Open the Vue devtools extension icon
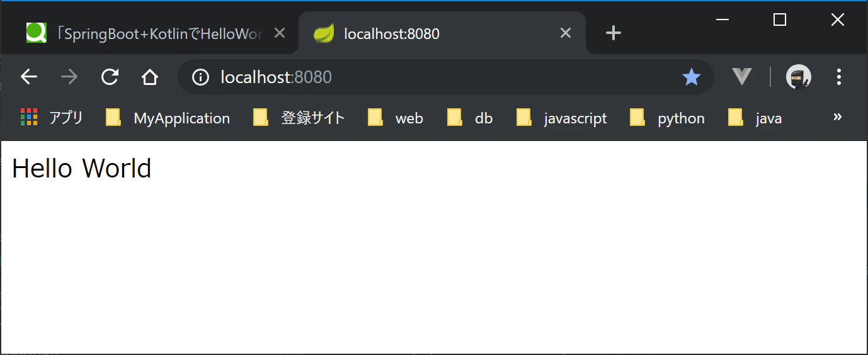 click(x=742, y=77)
